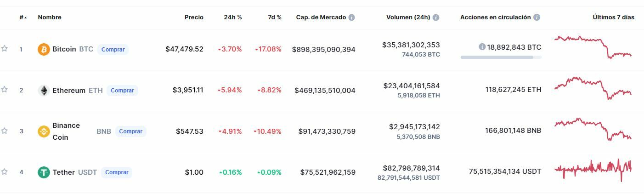Toggle the Tether watchlist star

pyautogui.click(x=5, y=172)
